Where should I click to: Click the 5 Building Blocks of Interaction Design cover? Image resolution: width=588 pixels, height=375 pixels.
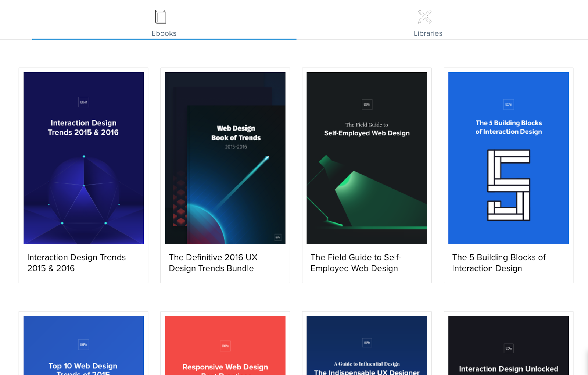click(x=508, y=158)
